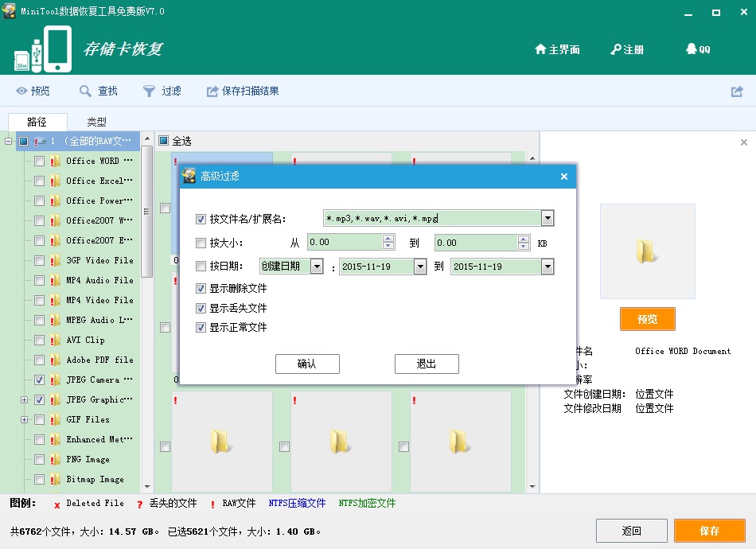The width and height of the screenshot is (756, 549).
Task: Toggle show lost files (显示丢失文件)
Action: click(x=201, y=308)
